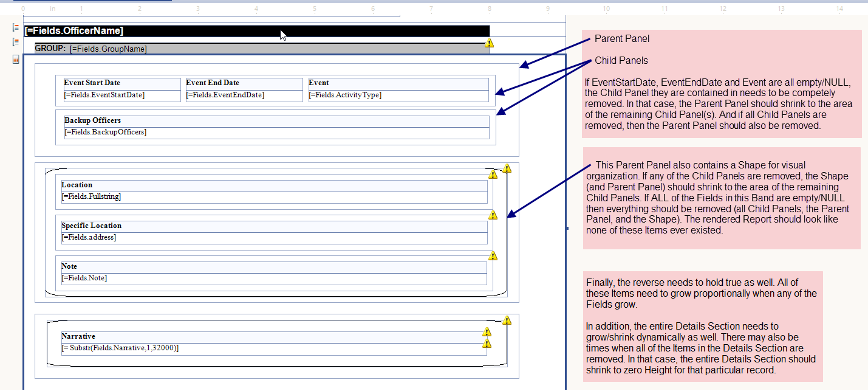The image size is (868, 391).
Task: Select the GROUP: label
Action: coord(50,48)
